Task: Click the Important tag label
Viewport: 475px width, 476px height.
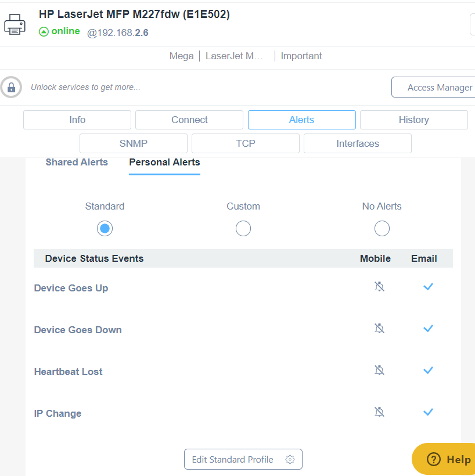Action: pyautogui.click(x=301, y=56)
